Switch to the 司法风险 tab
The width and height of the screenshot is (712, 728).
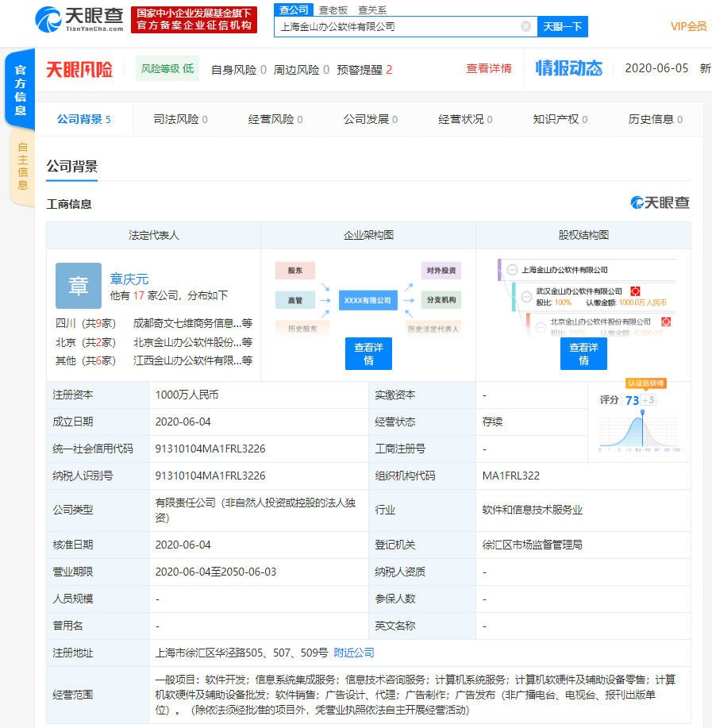pyautogui.click(x=180, y=119)
